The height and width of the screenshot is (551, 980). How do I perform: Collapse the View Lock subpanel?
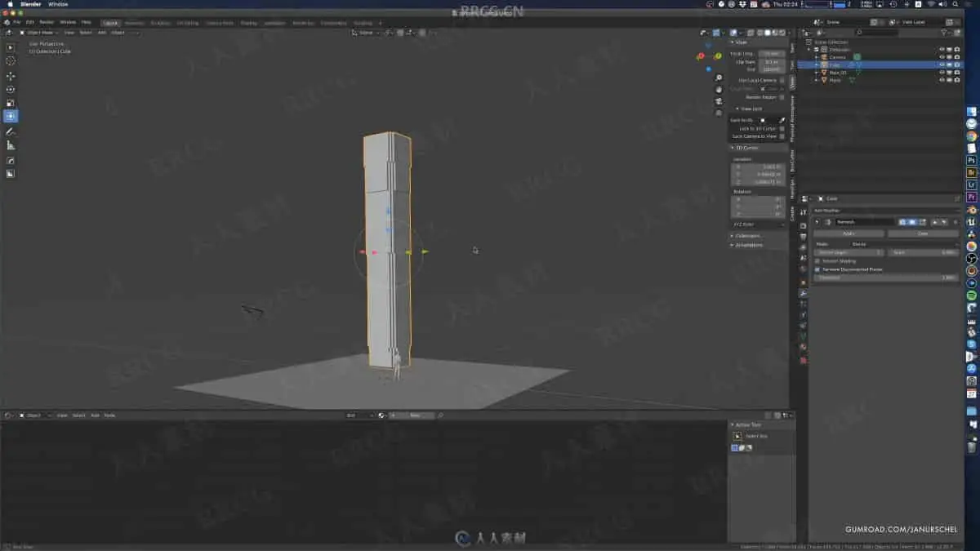pos(738,109)
